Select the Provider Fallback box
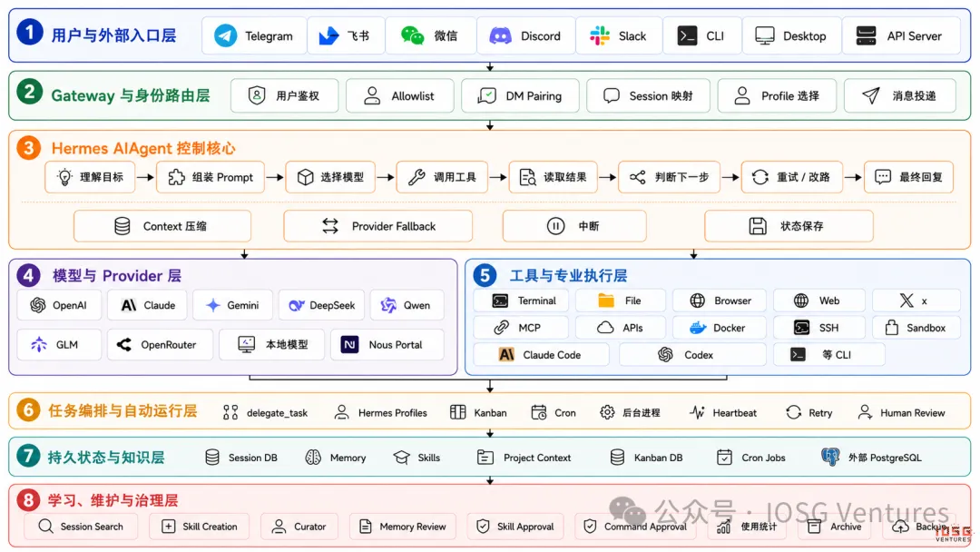Image resolution: width=980 pixels, height=552 pixels. coord(377,226)
